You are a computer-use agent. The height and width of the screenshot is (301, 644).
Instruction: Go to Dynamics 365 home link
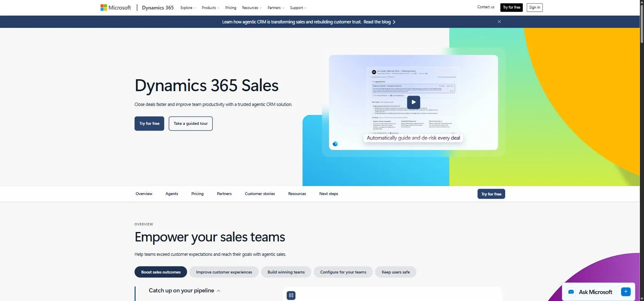pos(158,8)
